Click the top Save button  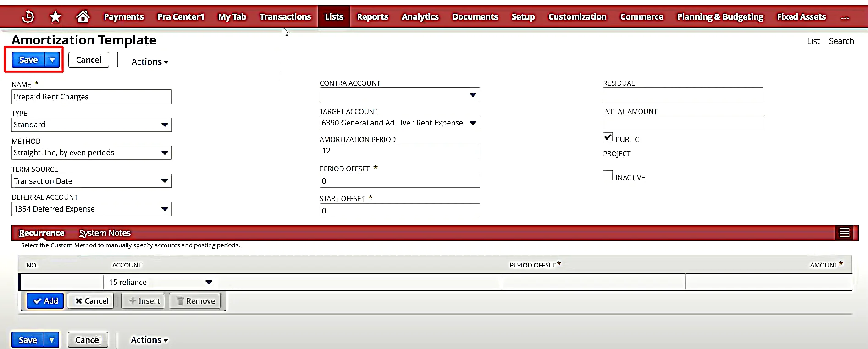(x=28, y=60)
